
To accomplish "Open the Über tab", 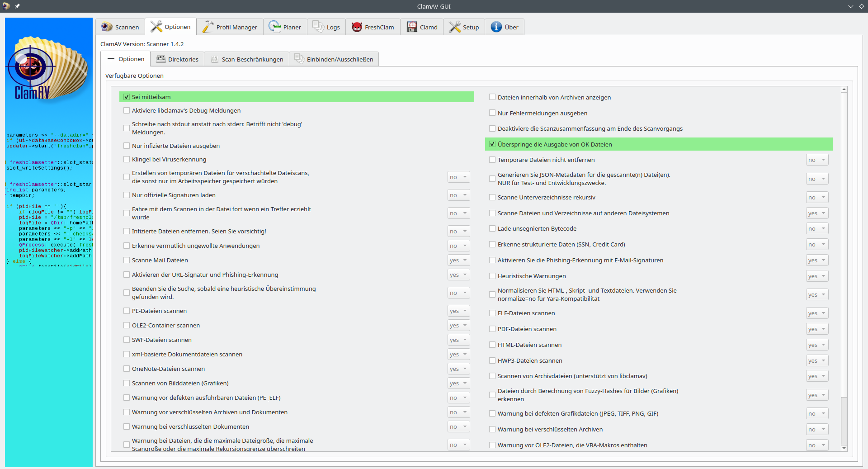I will (x=505, y=27).
